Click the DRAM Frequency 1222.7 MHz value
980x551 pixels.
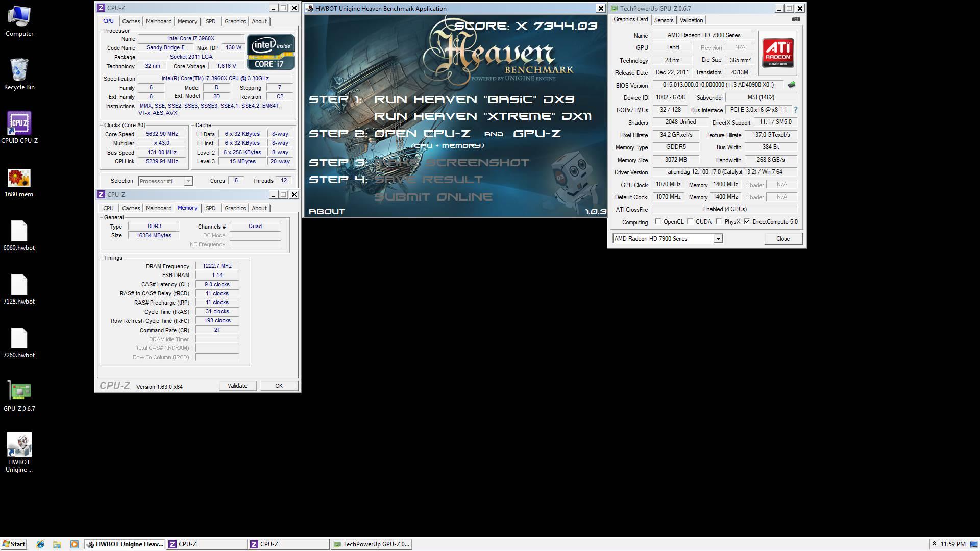point(217,266)
